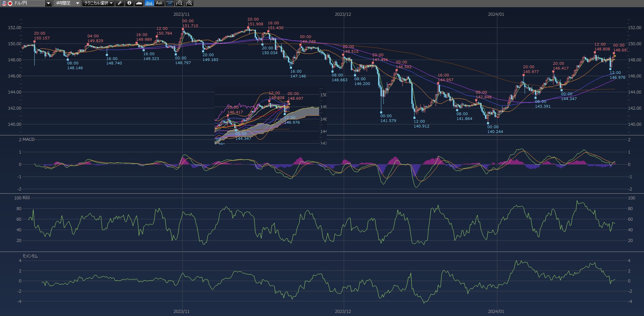Switch to Ask price display
Screen dimensions: 644x316
pos(159,3)
